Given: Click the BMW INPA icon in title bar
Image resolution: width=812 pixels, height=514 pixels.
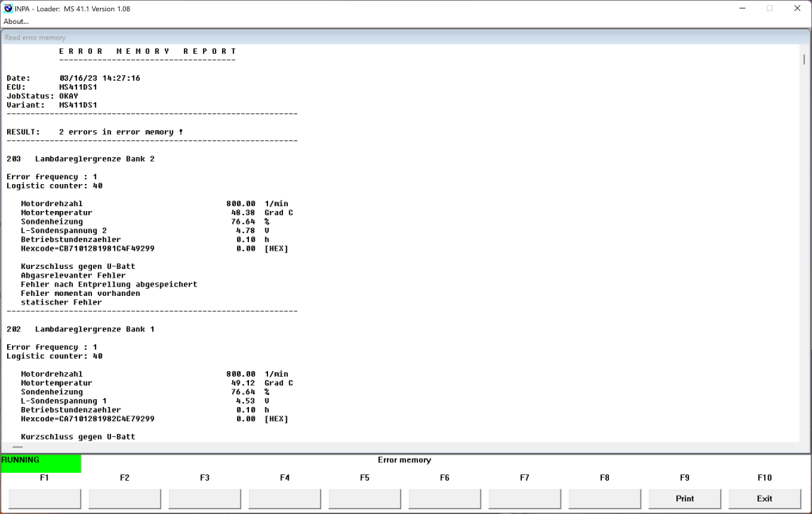Looking at the screenshot, I should click(x=9, y=9).
